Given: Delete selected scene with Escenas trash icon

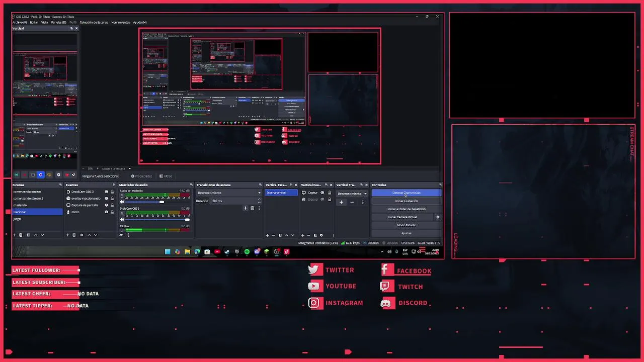Looking at the screenshot, I should (x=21, y=235).
